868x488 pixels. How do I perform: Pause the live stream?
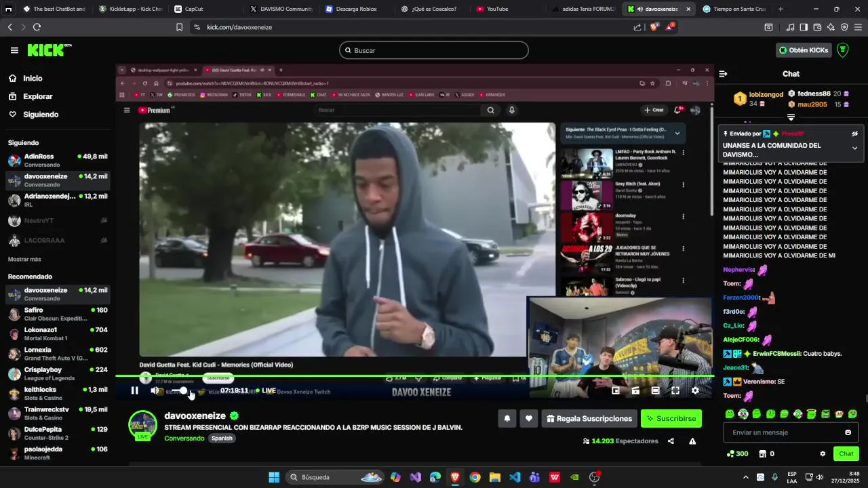pos(134,390)
